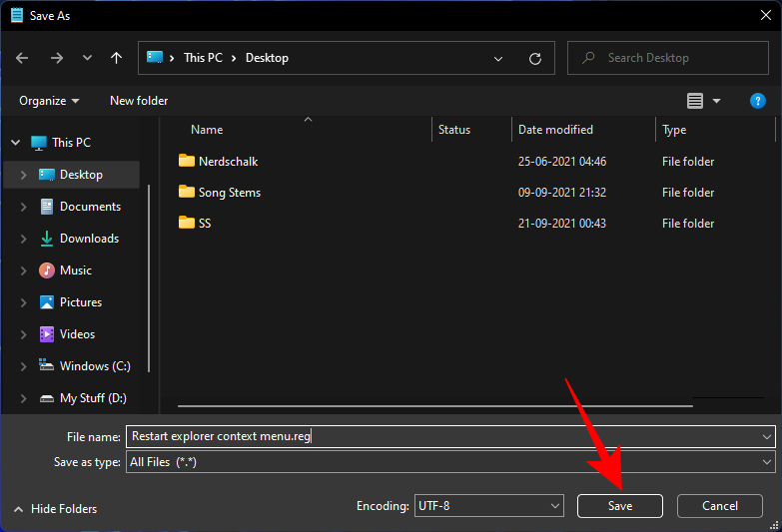Open the blue Help icon
Screen dimensions: 782x532
[x=758, y=101]
